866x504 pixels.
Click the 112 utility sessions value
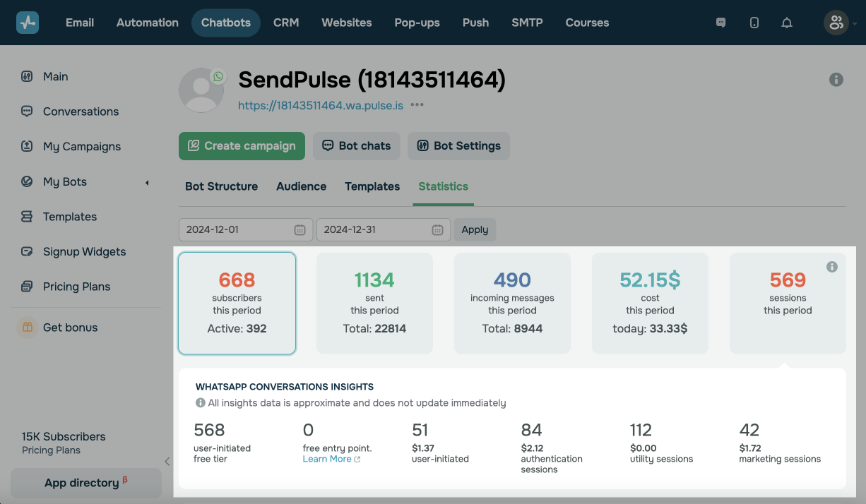(x=641, y=430)
